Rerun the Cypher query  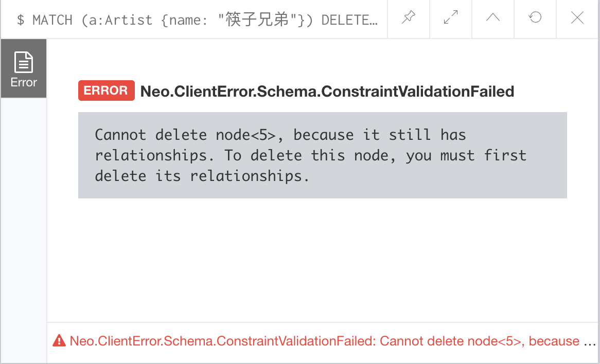pyautogui.click(x=535, y=19)
